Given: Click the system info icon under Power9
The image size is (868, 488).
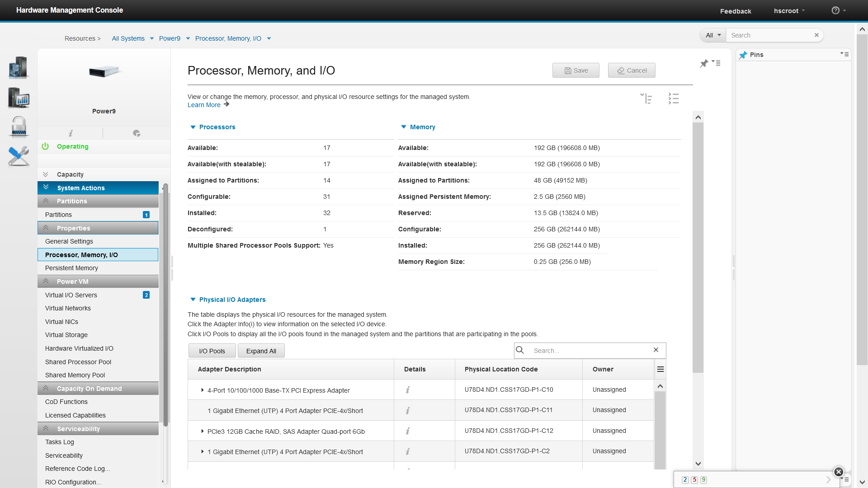Looking at the screenshot, I should 71,133.
